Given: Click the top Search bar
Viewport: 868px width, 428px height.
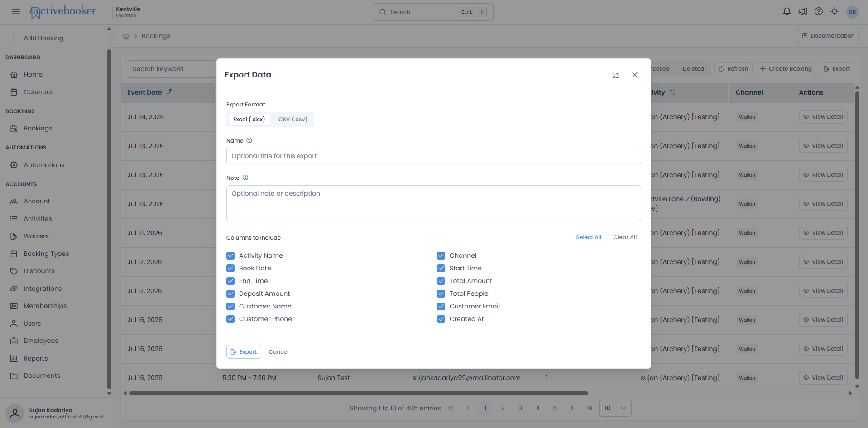Looking at the screenshot, I should coord(433,12).
